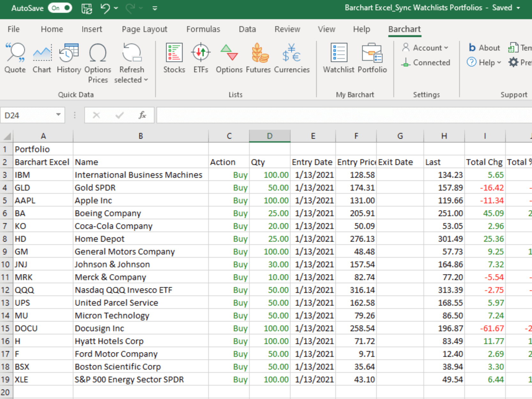Viewport: 532px width, 399px height.
Task: Open Options Prices from Quick Data
Action: point(98,63)
